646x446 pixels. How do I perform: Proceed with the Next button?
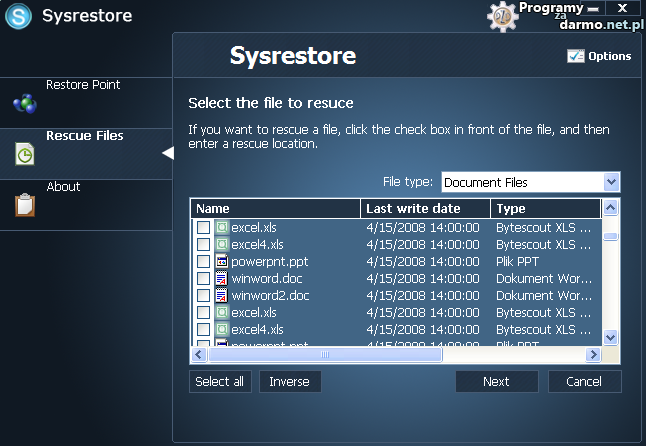[496, 382]
